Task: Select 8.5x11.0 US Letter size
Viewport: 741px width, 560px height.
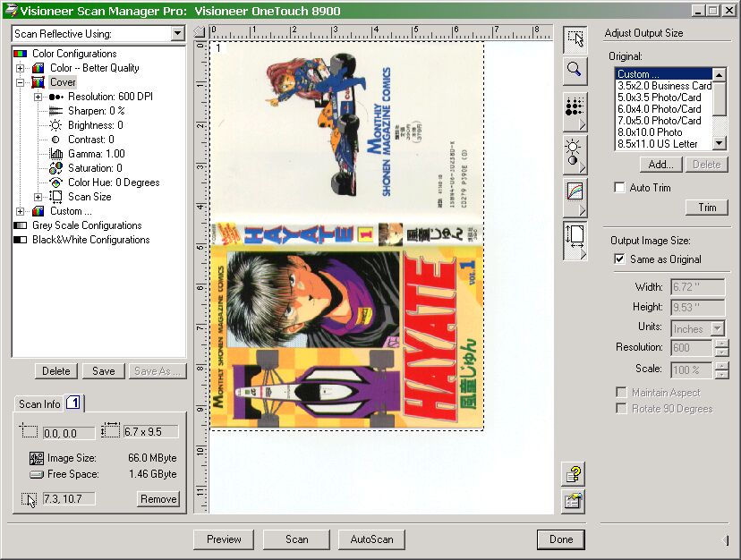Action: [663, 144]
